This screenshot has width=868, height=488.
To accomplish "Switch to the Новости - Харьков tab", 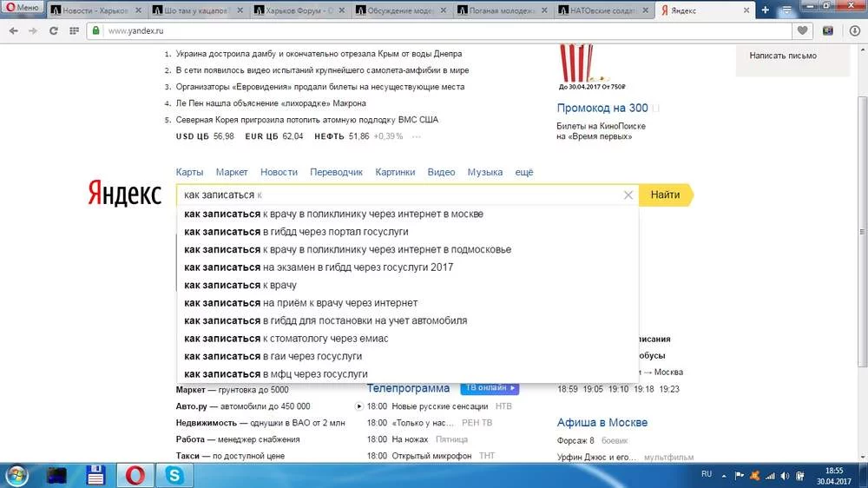I will click(x=95, y=10).
